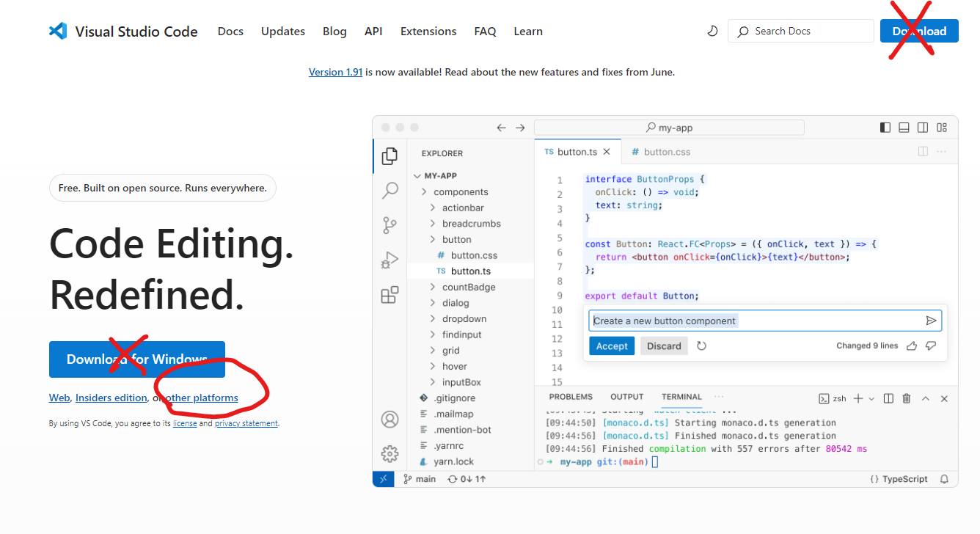Screen dimensions: 980x534
Task: Click the thumbs down icon
Action: pyautogui.click(x=931, y=345)
